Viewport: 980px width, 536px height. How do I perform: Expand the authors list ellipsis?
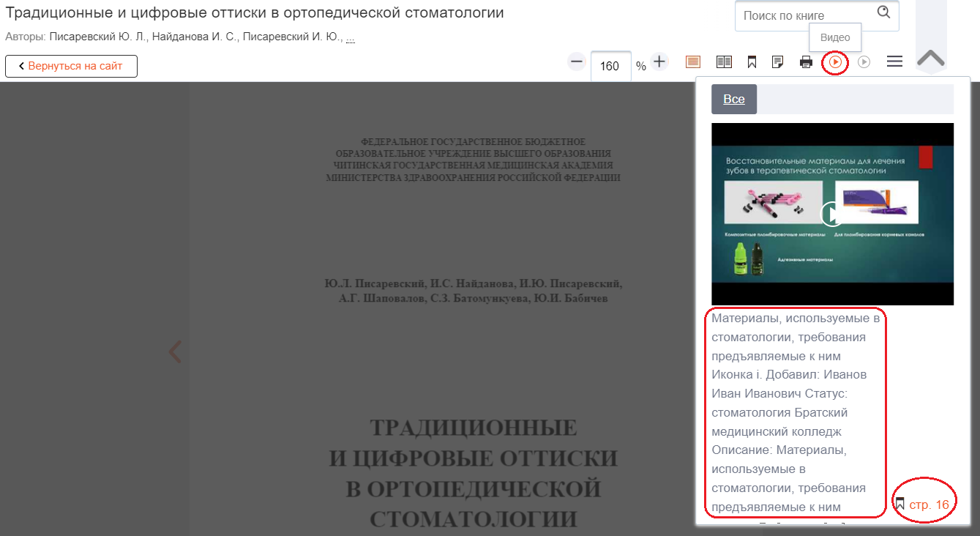(x=351, y=37)
